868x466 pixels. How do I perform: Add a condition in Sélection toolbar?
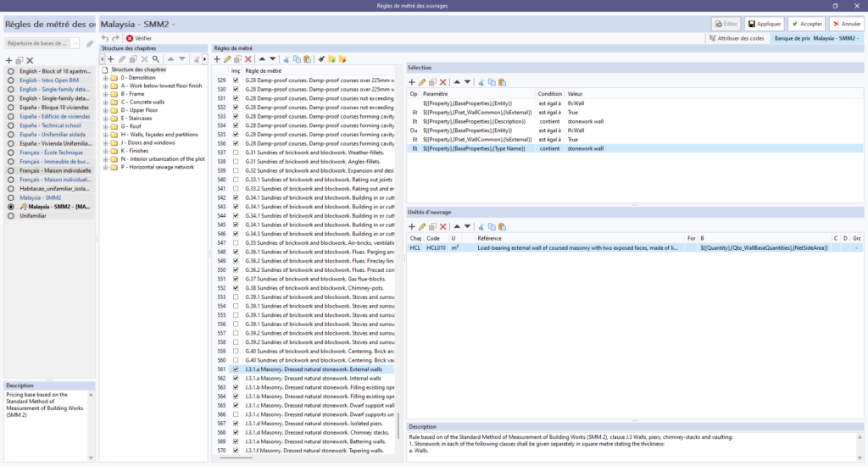coord(411,82)
